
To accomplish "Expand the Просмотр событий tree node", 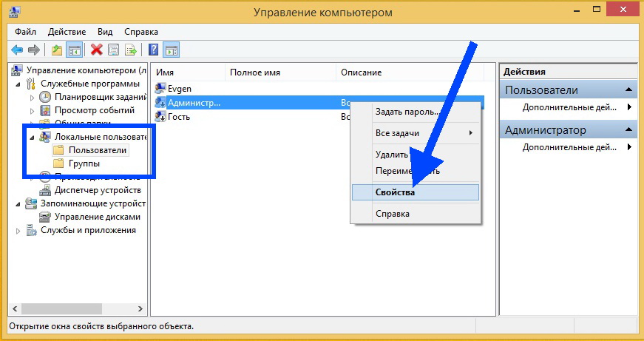I will coord(33,111).
